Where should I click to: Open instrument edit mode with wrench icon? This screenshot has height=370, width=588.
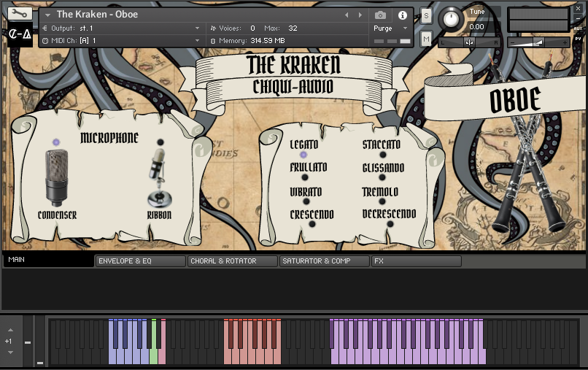(x=19, y=14)
